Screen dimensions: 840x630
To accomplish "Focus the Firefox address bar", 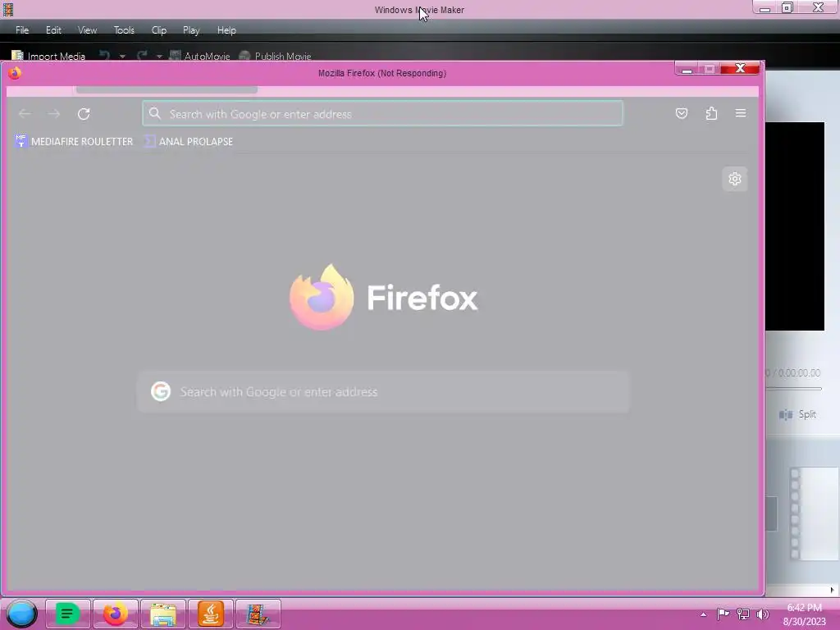I will click(382, 113).
